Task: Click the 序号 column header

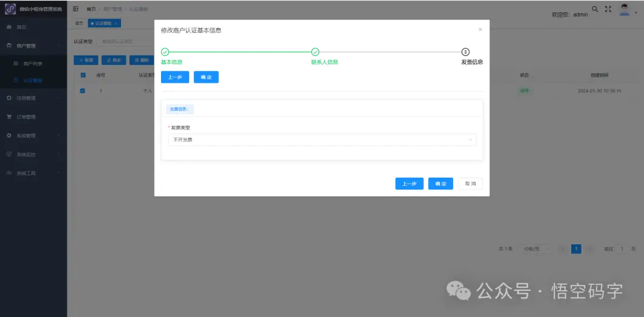Action: (101, 75)
